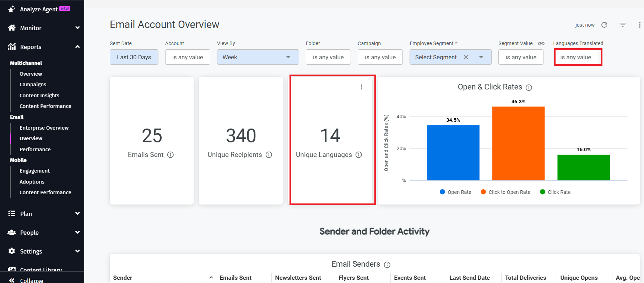Viewport: 644px width, 283px height.
Task: Click the Last 30 Days date filter
Action: point(134,57)
